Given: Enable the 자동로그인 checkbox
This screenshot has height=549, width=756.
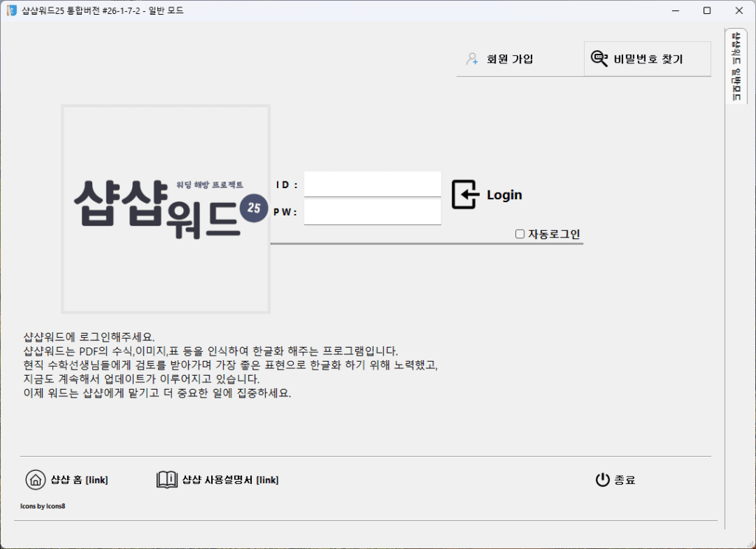Looking at the screenshot, I should pyautogui.click(x=520, y=234).
